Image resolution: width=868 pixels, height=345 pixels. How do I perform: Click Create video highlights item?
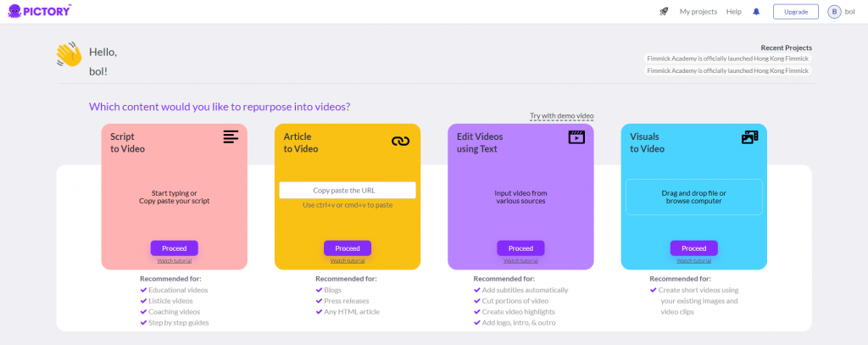(x=515, y=312)
